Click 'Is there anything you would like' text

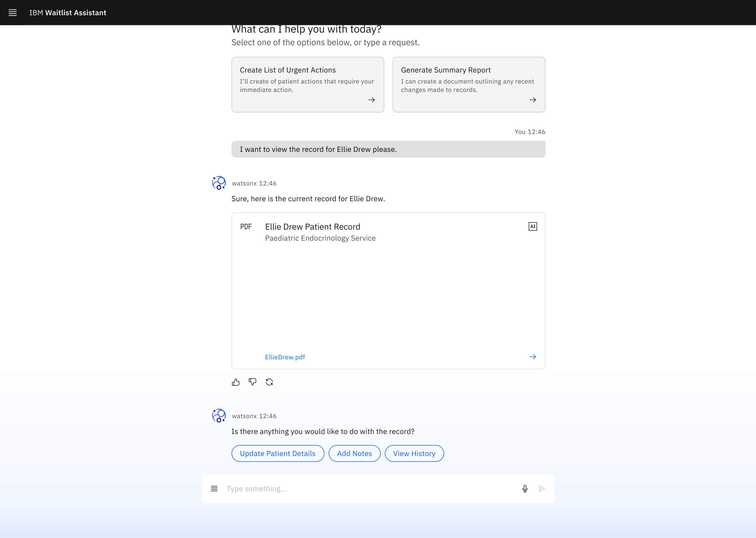coord(323,431)
